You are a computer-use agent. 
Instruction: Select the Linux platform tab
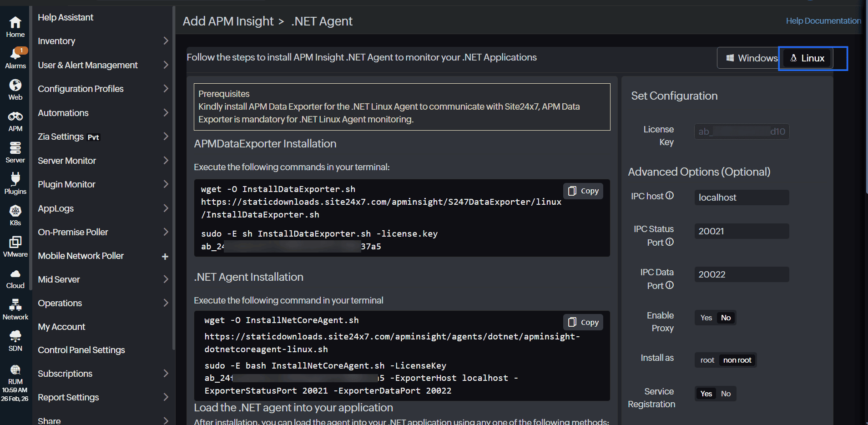(807, 58)
